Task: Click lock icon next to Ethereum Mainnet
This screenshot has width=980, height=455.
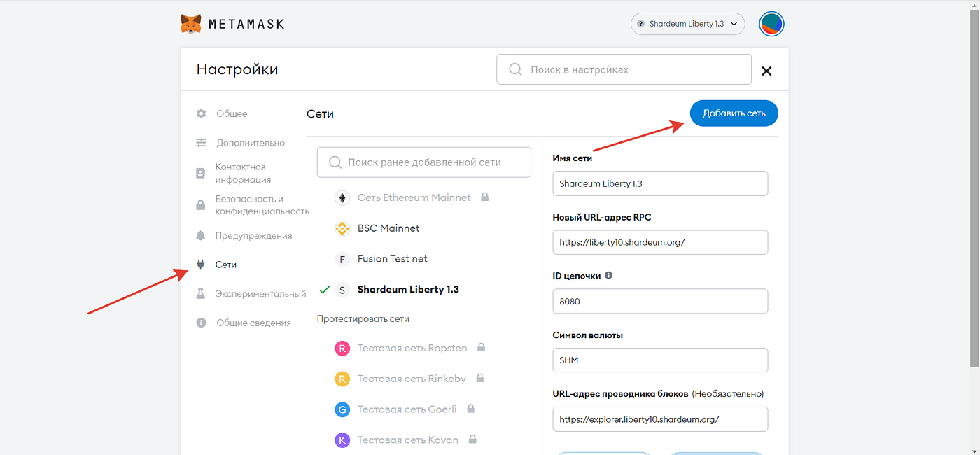Action: (x=484, y=197)
